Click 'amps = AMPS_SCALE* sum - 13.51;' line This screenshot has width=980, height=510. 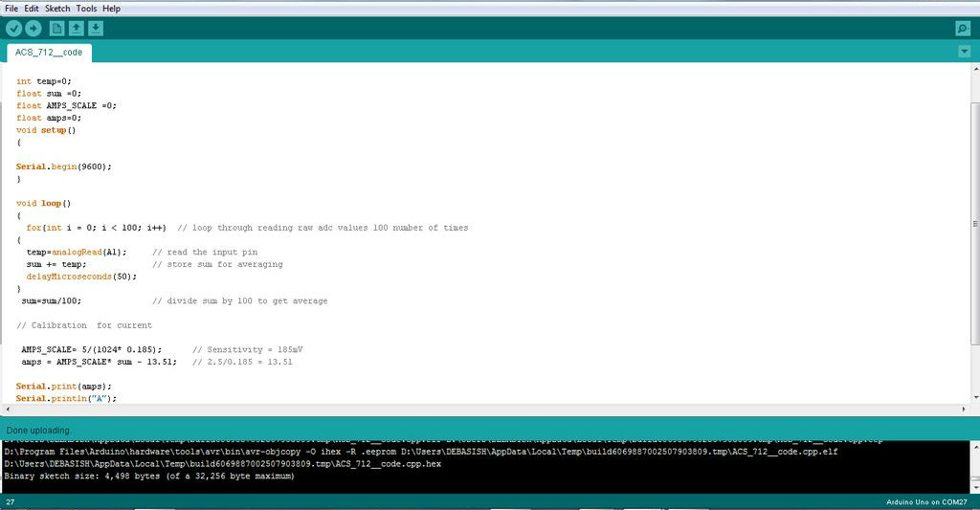(x=99, y=362)
